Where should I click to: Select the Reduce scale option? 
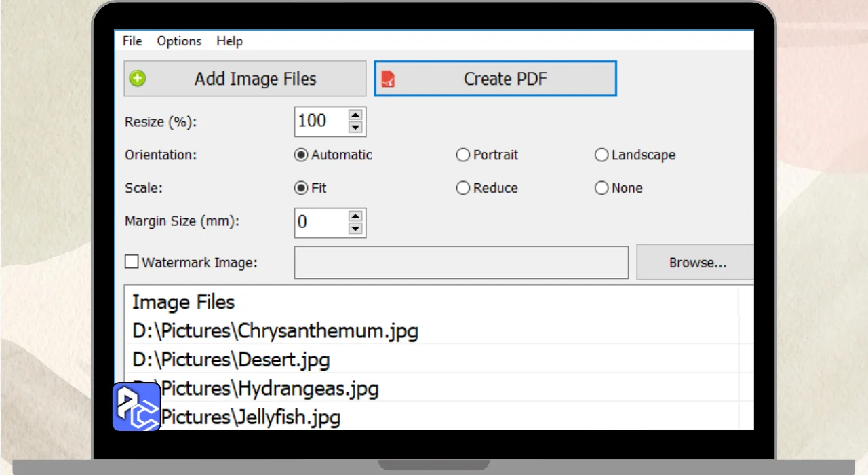click(463, 189)
